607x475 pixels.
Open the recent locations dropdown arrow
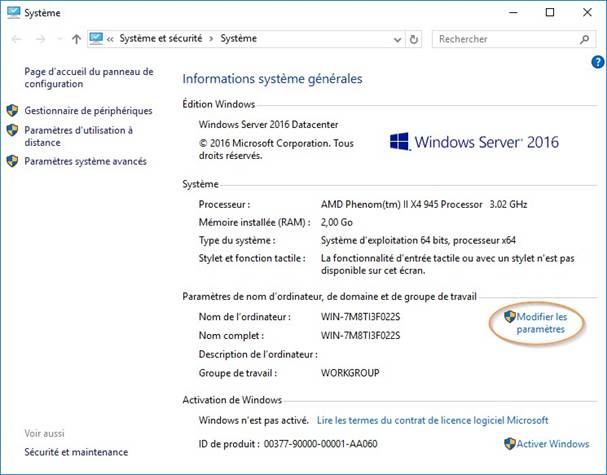pos(59,39)
